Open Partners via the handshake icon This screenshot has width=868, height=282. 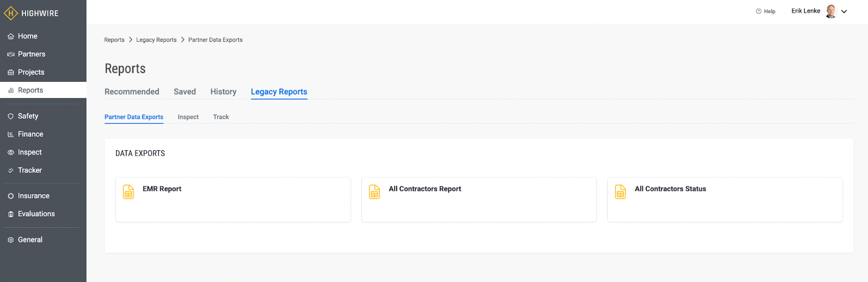[x=11, y=54]
